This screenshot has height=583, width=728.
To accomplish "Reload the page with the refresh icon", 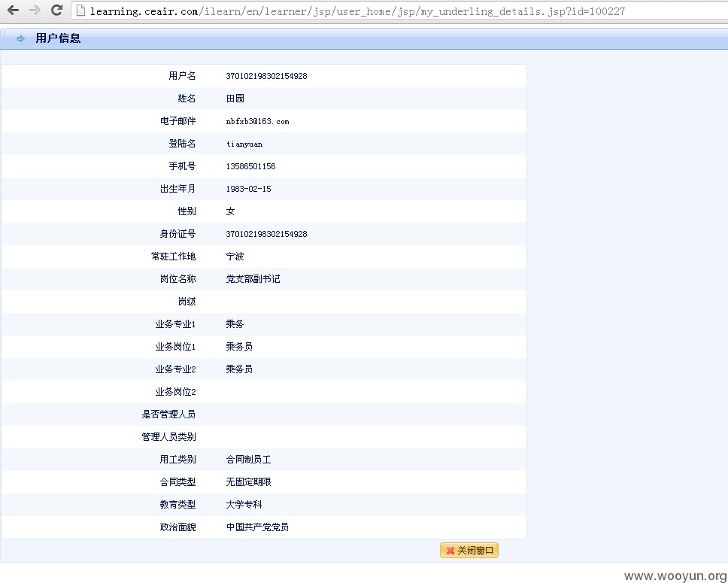I will point(56,10).
